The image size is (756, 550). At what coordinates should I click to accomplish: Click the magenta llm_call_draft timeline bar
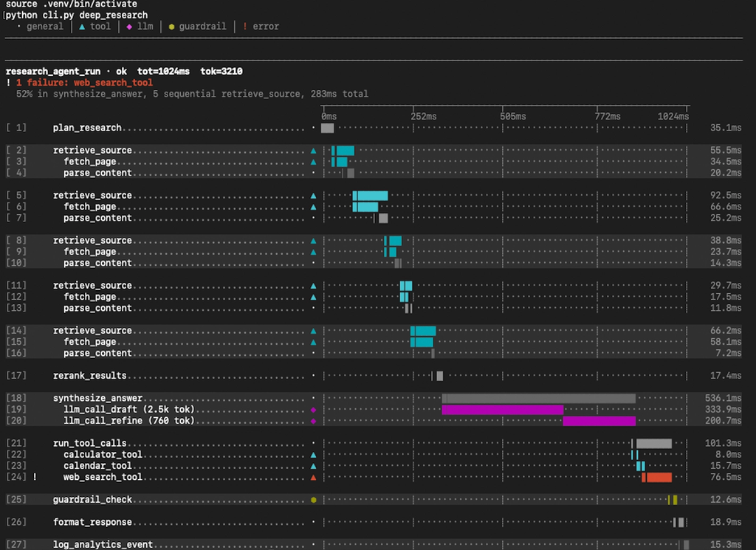(x=502, y=410)
